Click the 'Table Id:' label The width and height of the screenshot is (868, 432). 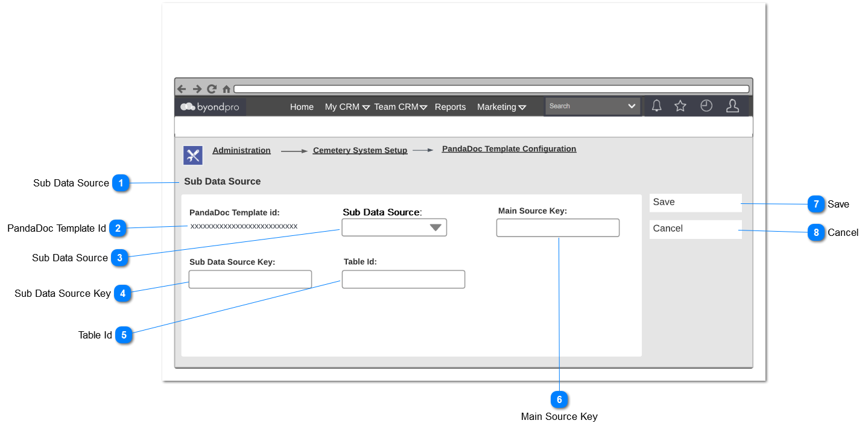(360, 261)
